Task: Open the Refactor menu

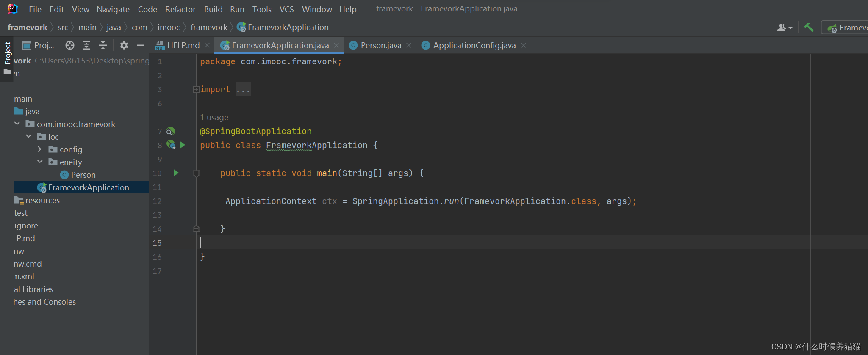Action: coord(180,9)
